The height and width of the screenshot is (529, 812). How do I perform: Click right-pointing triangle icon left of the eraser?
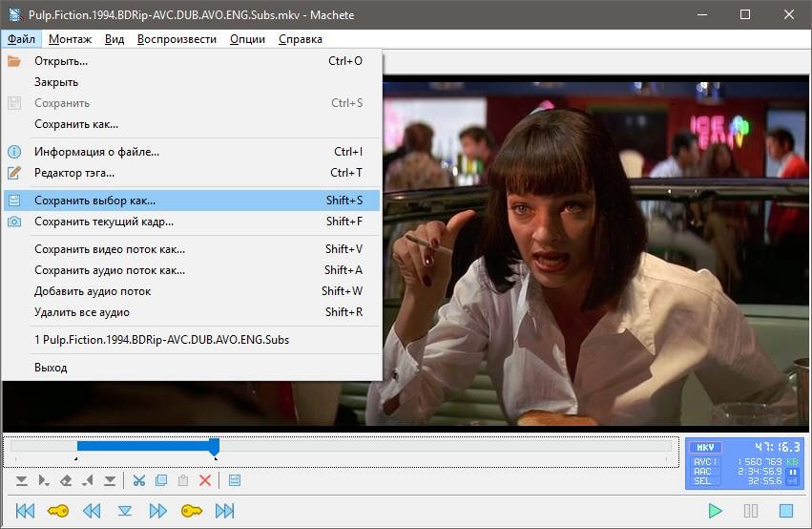(44, 481)
